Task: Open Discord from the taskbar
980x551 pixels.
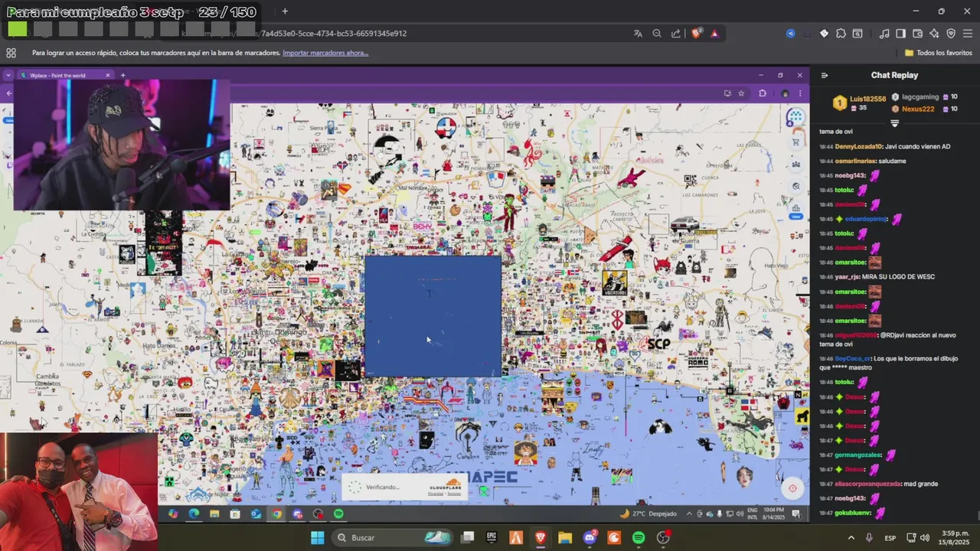Action: tap(590, 538)
